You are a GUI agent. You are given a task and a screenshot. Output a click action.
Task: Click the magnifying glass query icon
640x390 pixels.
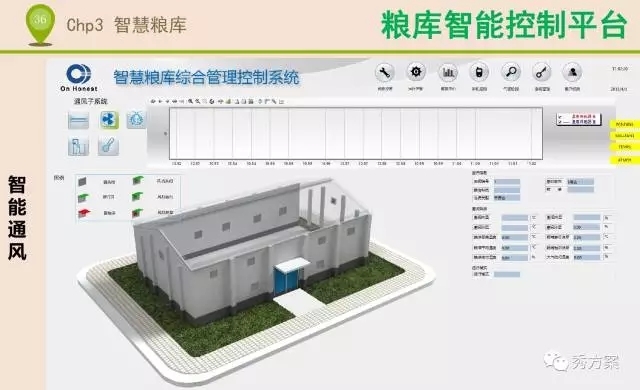(x=511, y=73)
